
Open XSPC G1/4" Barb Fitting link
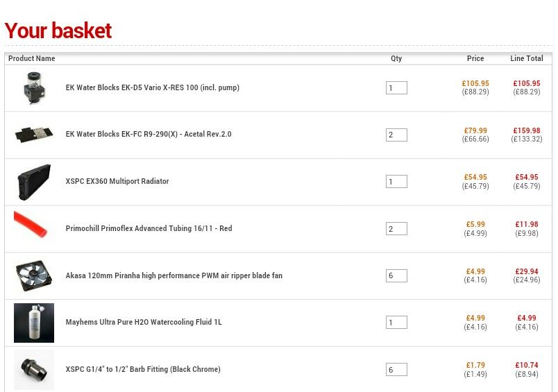coord(143,370)
